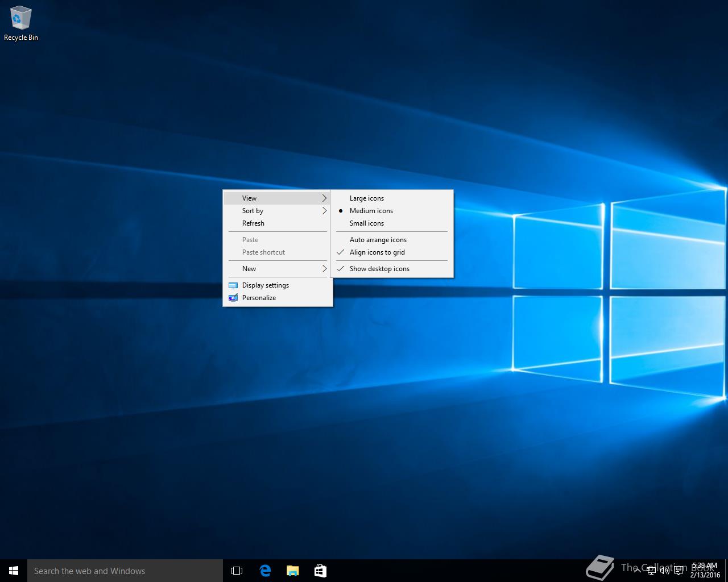Image resolution: width=728 pixels, height=582 pixels.
Task: Click the Personalize menu icon
Action: click(233, 298)
